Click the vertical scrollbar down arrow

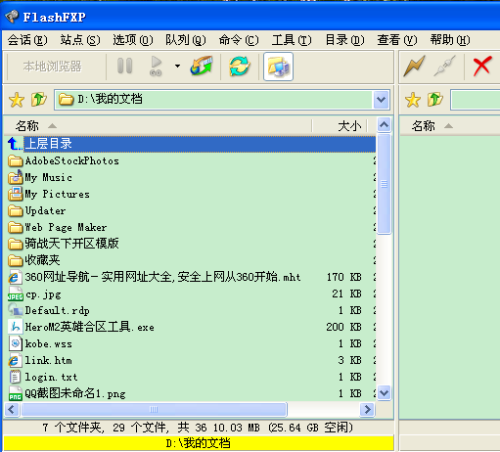tap(384, 393)
